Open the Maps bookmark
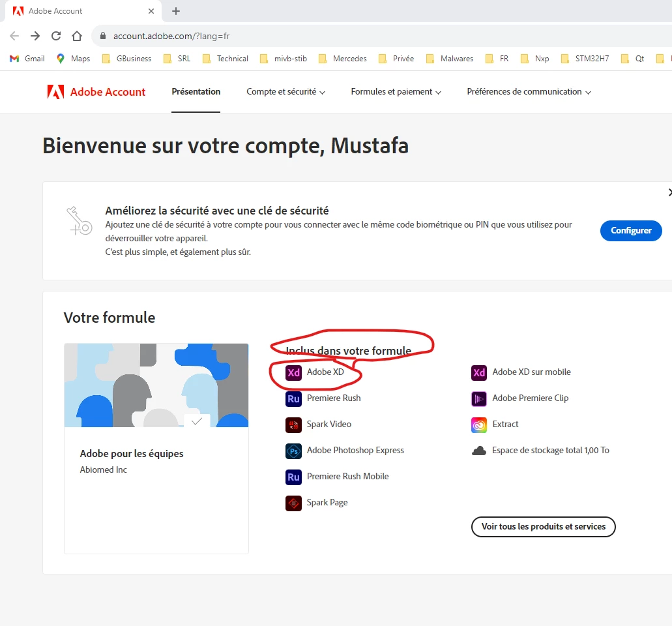The width and height of the screenshot is (672, 626). point(73,58)
